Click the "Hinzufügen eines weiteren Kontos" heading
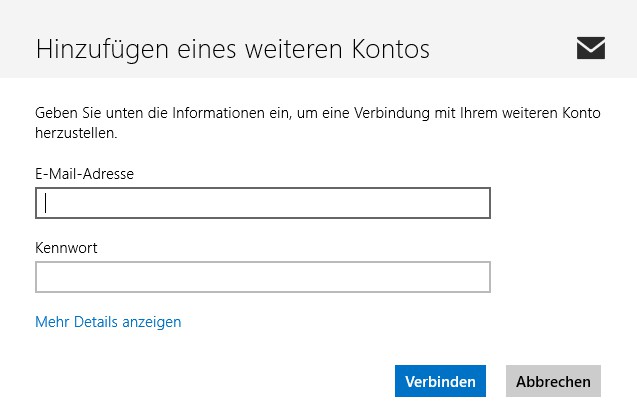 (233, 49)
